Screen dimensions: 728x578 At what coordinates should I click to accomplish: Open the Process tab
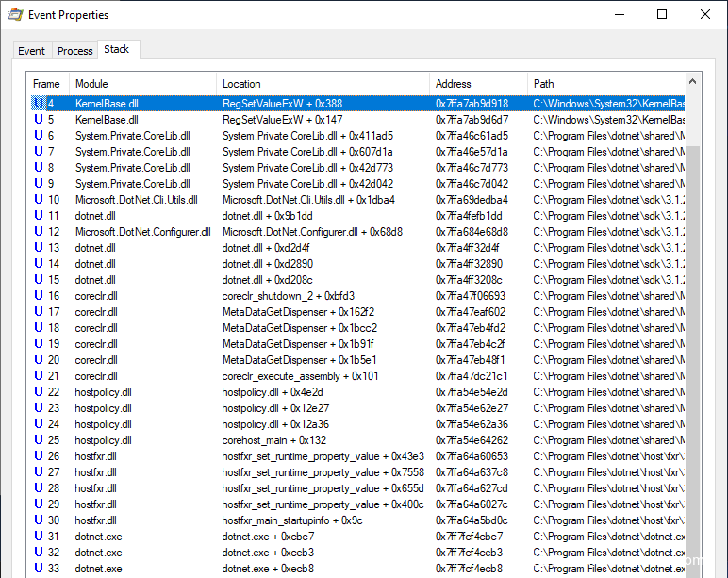pyautogui.click(x=74, y=51)
